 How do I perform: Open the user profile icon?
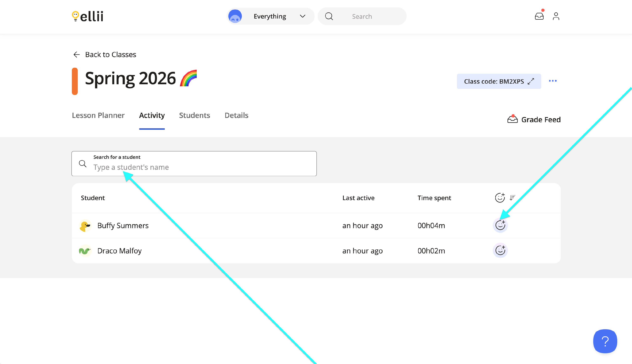(556, 16)
